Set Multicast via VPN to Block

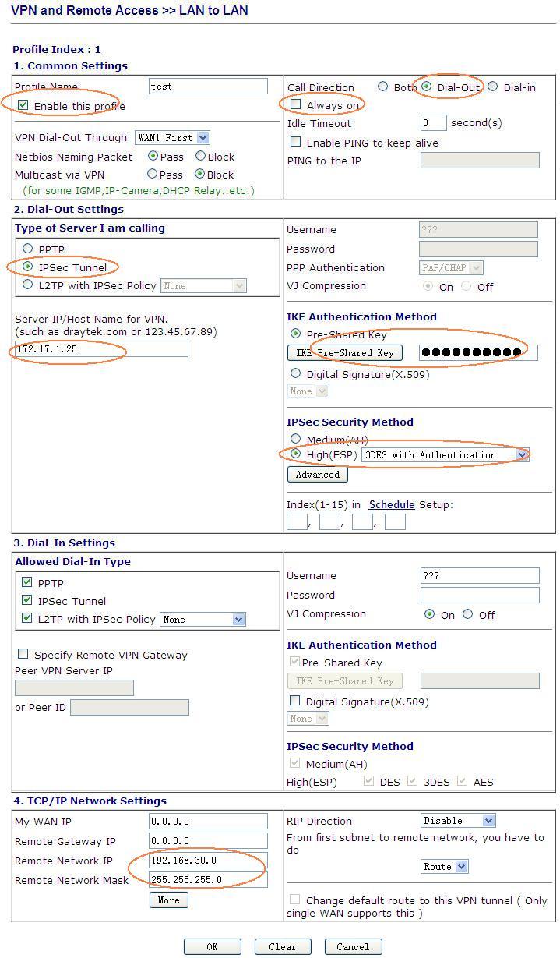(x=200, y=174)
